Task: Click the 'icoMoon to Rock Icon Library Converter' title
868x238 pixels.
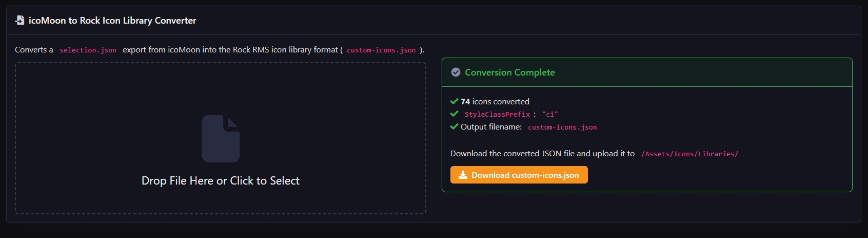Action: 112,21
